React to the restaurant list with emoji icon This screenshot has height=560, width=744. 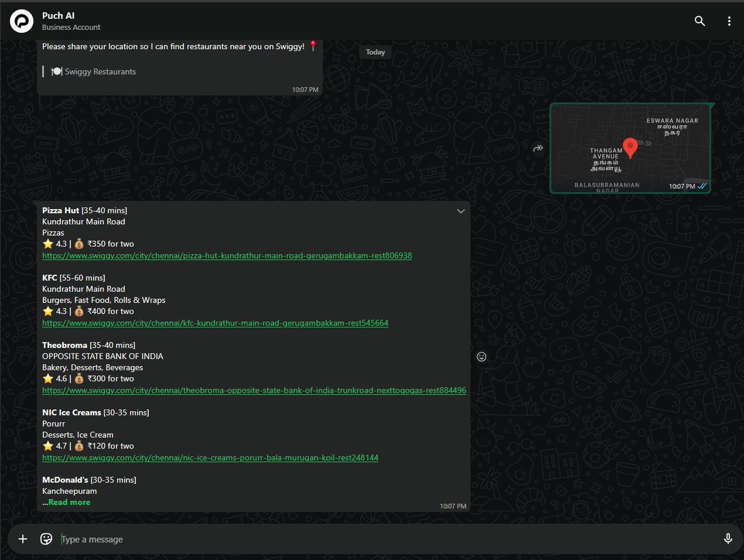[482, 357]
